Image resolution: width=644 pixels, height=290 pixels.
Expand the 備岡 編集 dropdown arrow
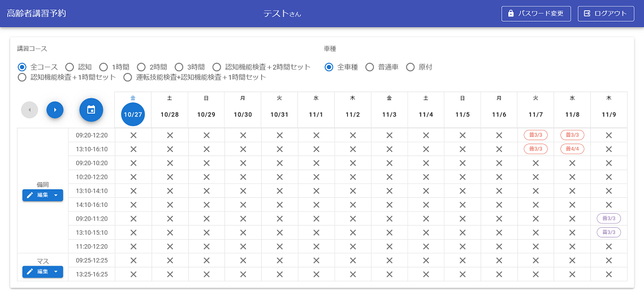56,195
